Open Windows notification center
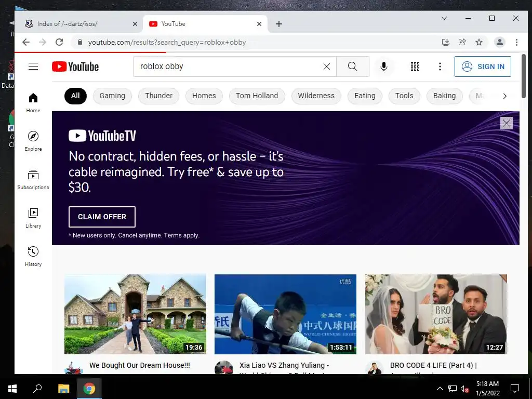This screenshot has height=399, width=532. pyautogui.click(x=515, y=389)
